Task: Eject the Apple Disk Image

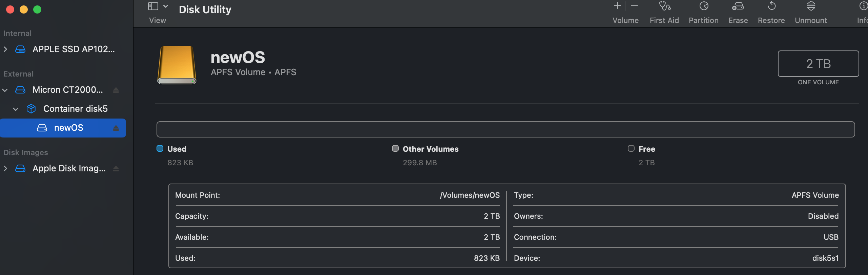Action: click(x=116, y=169)
